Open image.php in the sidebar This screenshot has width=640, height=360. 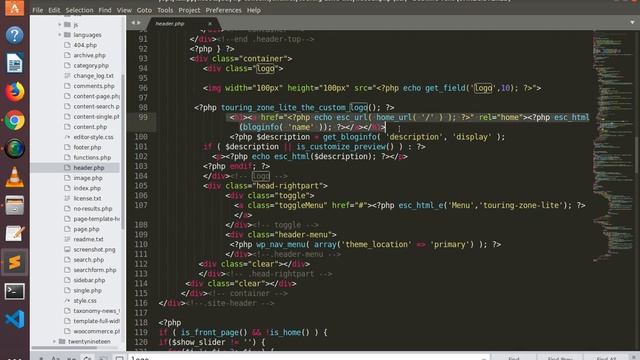88,178
